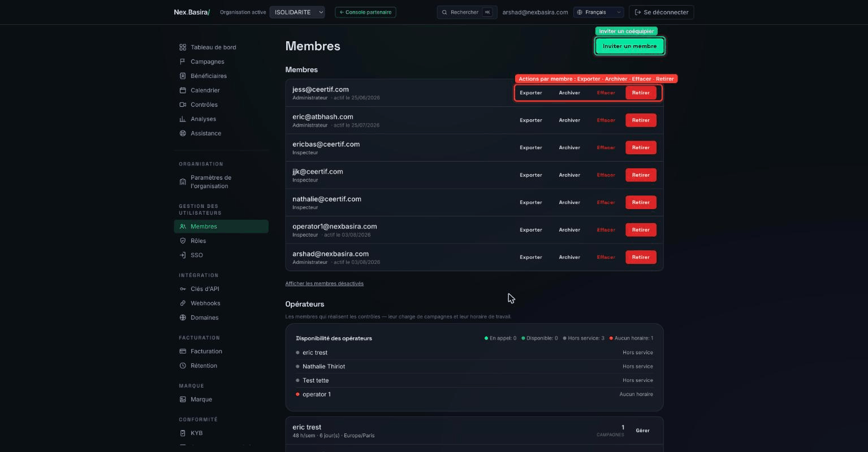
Task: Open the Français language selector
Action: [598, 12]
